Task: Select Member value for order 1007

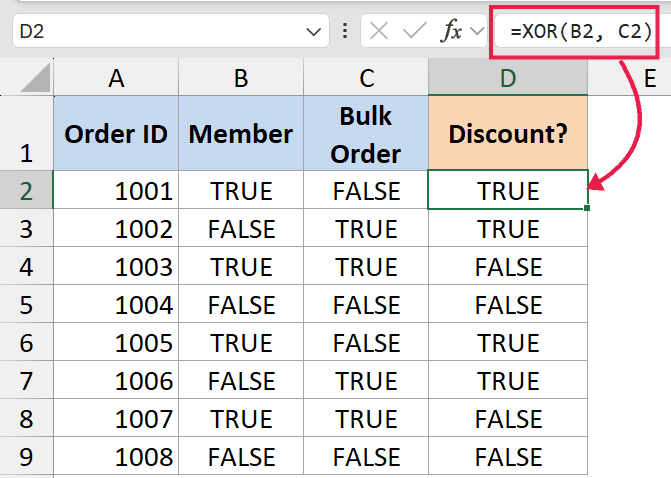Action: [x=241, y=418]
